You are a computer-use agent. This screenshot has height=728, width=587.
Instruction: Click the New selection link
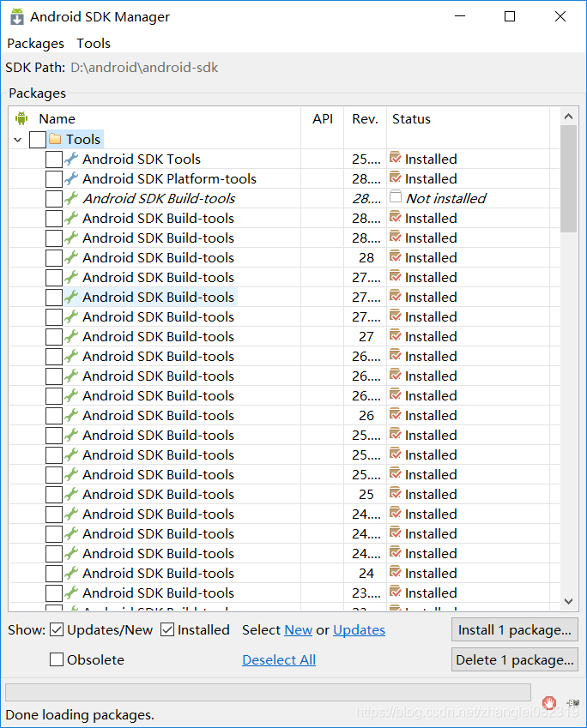point(299,630)
